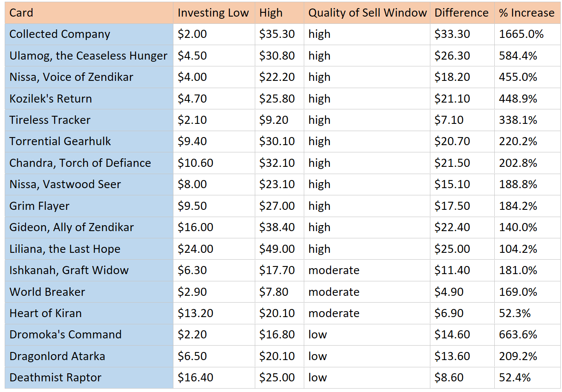
Task: Click the Kozilek's Return row name
Action: tap(51, 99)
